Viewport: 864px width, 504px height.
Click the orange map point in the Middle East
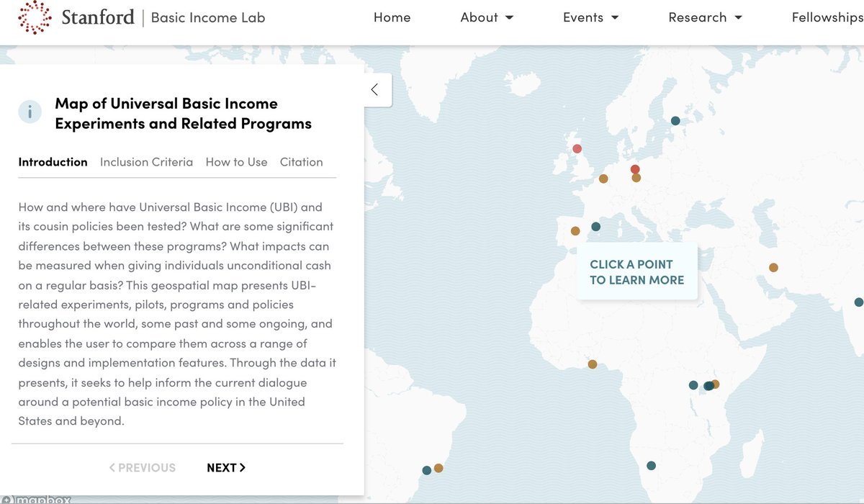773,267
